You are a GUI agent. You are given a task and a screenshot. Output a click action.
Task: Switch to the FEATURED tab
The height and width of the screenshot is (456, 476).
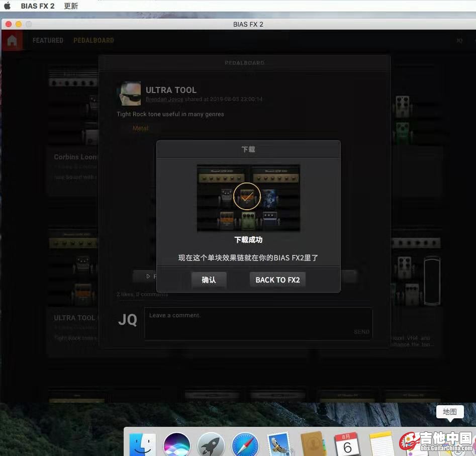(x=48, y=40)
